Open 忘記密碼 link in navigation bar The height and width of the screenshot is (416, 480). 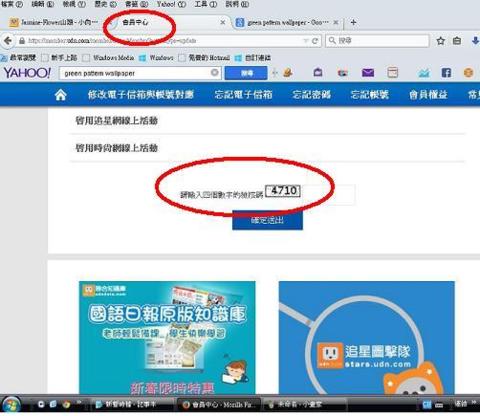click(x=311, y=95)
